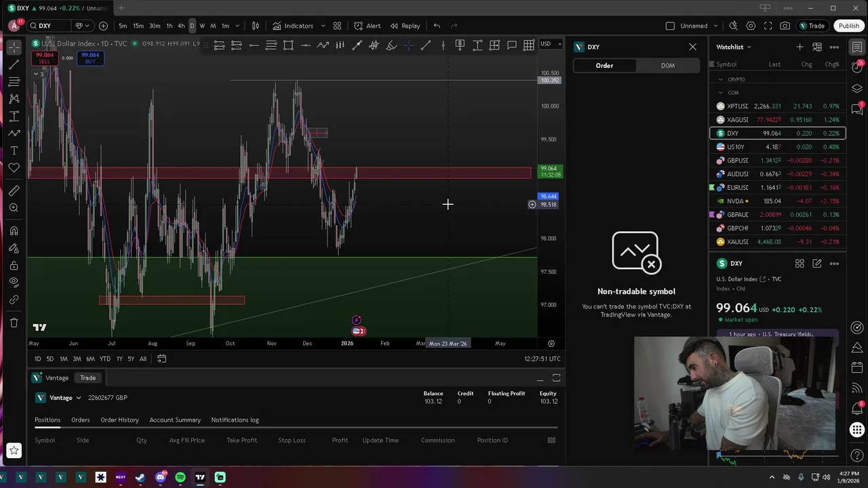Publish the chart idea
Viewport: 868px width, 488px height.
pyautogui.click(x=848, y=26)
